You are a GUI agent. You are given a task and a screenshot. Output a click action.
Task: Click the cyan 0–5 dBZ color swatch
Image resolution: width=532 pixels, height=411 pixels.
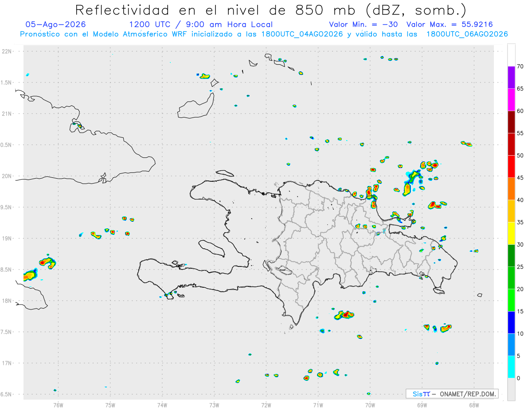(x=512, y=367)
